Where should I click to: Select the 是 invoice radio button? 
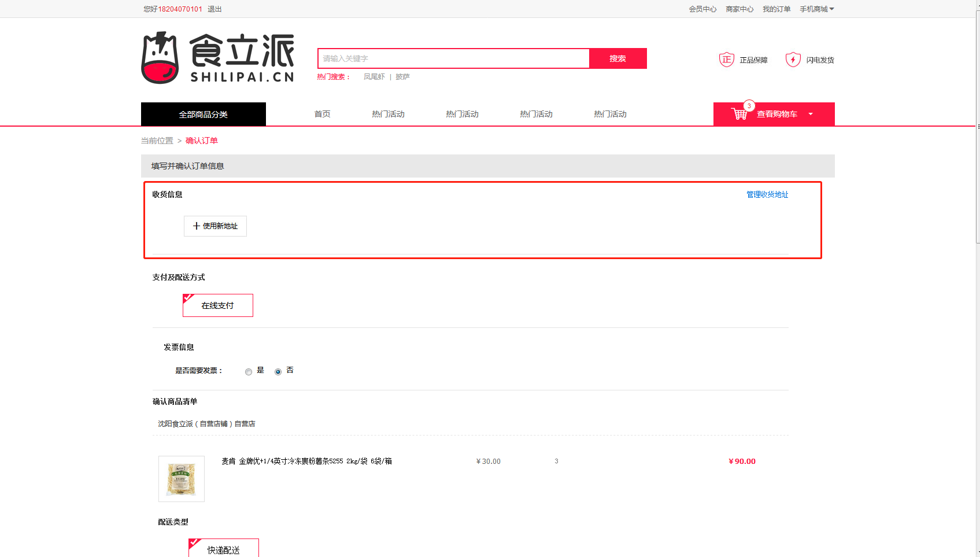tap(249, 372)
